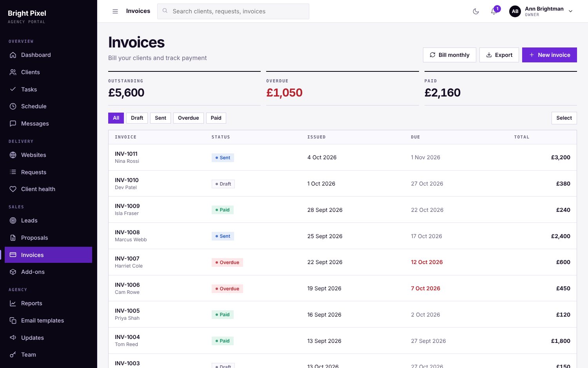The height and width of the screenshot is (368, 588).
Task: Click the Clients people icon
Action: (x=13, y=72)
